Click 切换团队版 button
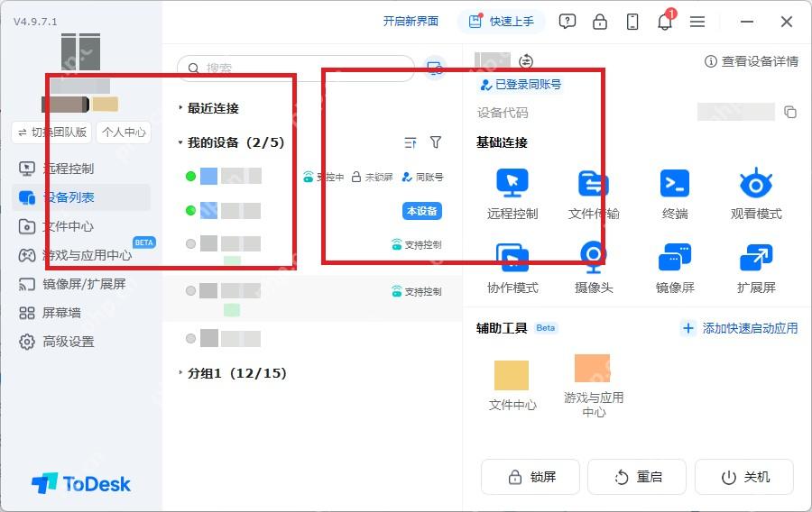This screenshot has width=812, height=512. click(x=51, y=133)
